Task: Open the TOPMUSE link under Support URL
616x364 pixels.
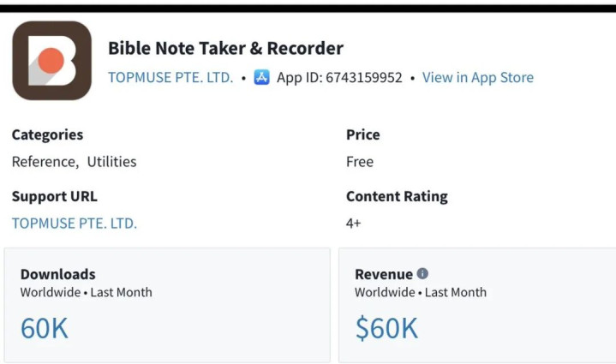Action: point(75,224)
